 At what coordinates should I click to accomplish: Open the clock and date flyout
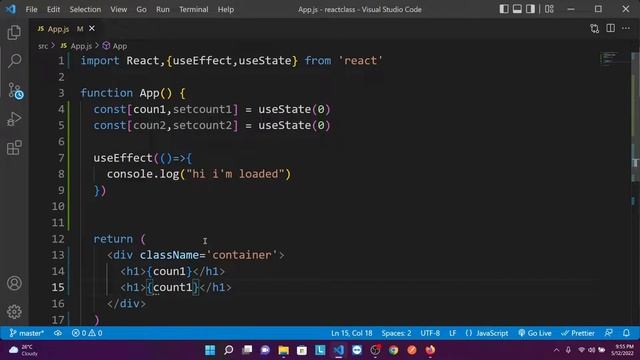click(622, 350)
